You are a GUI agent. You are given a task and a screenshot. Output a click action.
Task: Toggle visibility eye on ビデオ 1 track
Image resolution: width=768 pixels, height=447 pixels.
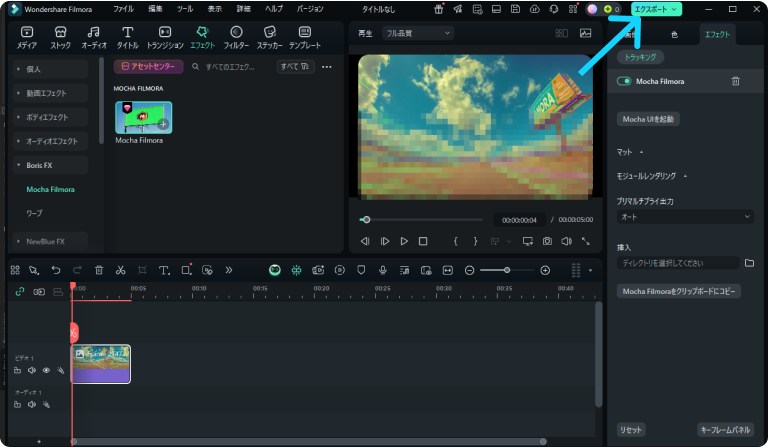[x=46, y=371]
